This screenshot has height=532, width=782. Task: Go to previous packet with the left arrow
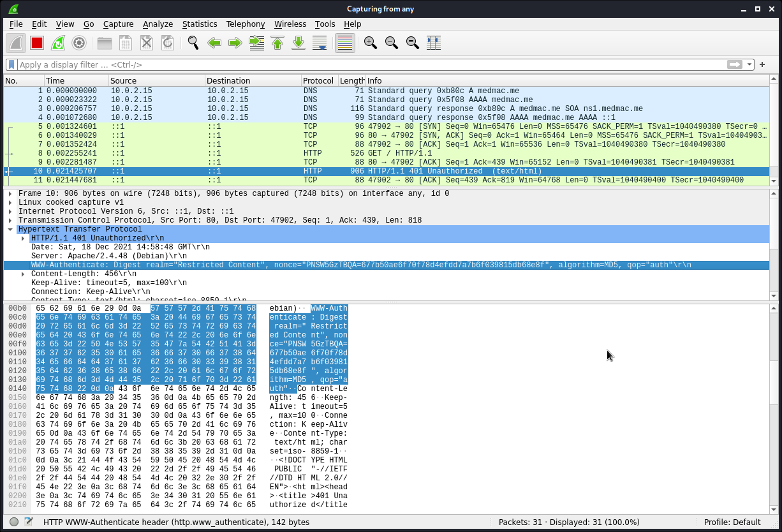(x=214, y=43)
